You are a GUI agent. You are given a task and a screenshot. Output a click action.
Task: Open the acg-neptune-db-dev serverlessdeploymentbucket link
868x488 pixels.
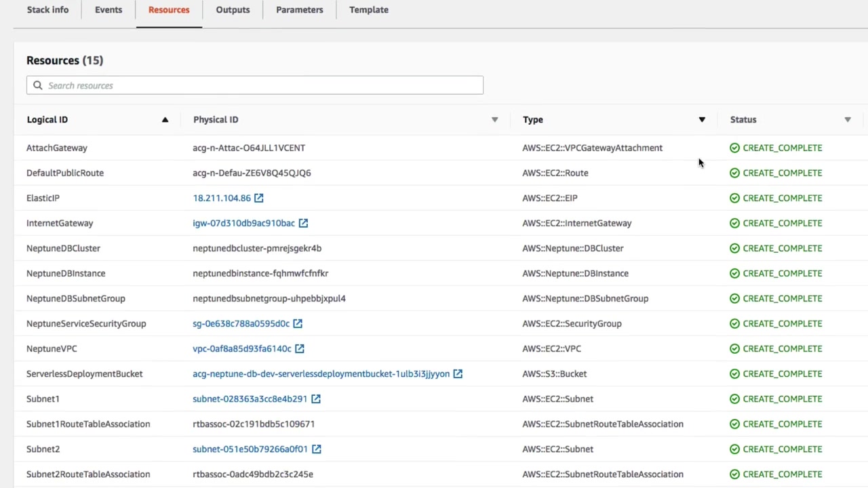[321, 373]
